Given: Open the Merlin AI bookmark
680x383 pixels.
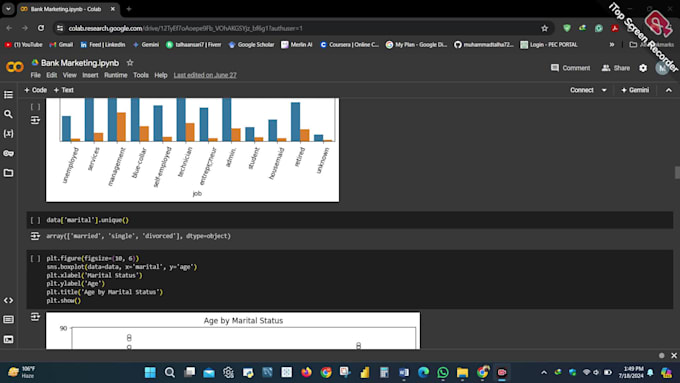Looking at the screenshot, I should [x=297, y=45].
